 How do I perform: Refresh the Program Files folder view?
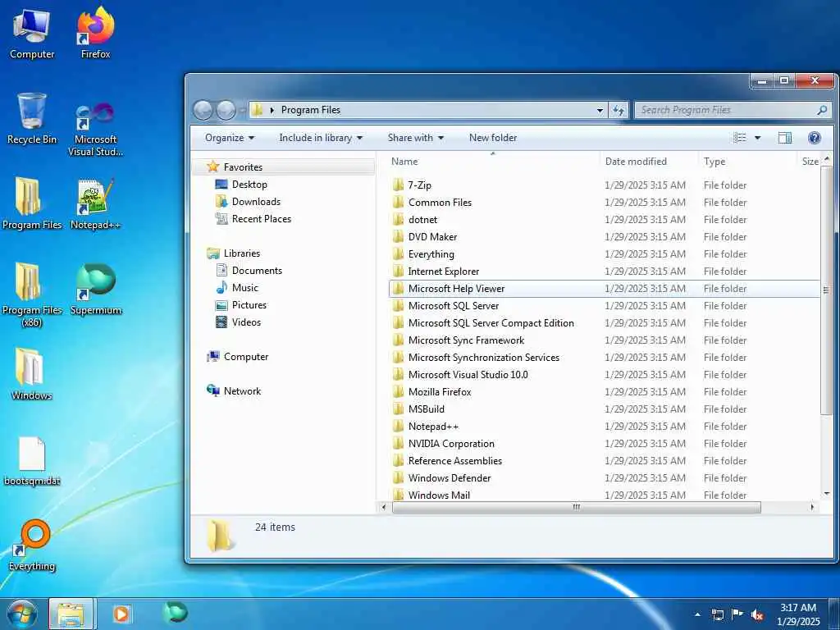(x=619, y=110)
